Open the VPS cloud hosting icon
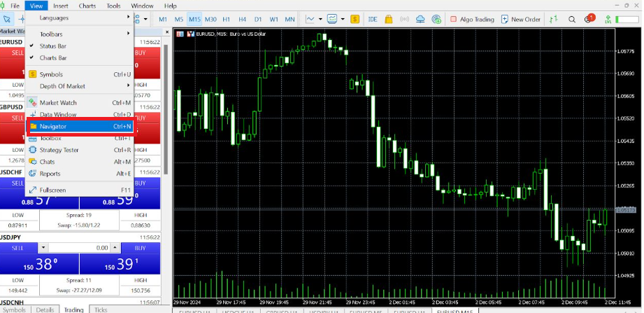 pyautogui.click(x=420, y=19)
